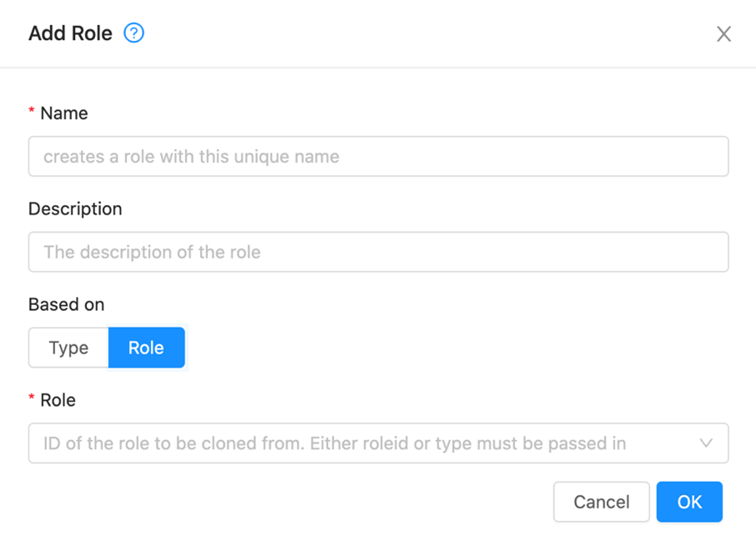Click the Role field label above dropdown
Viewport: 756px width, 551px height.
pyautogui.click(x=58, y=400)
